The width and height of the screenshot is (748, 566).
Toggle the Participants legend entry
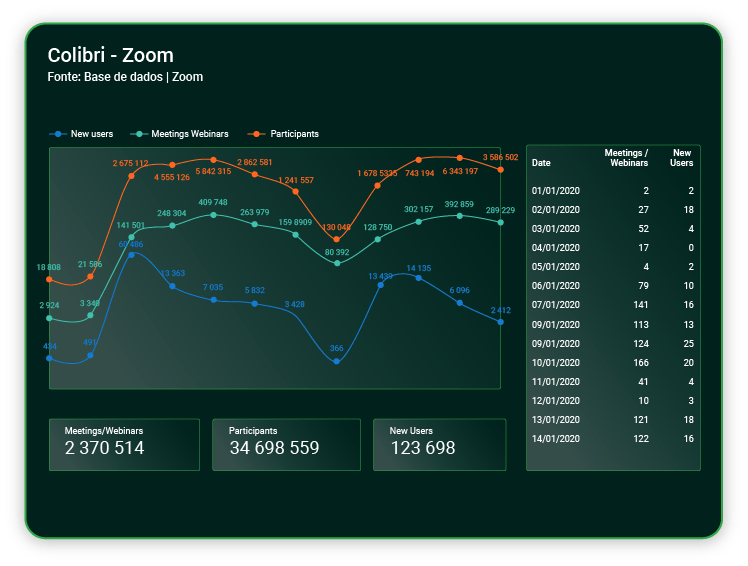coord(283,134)
